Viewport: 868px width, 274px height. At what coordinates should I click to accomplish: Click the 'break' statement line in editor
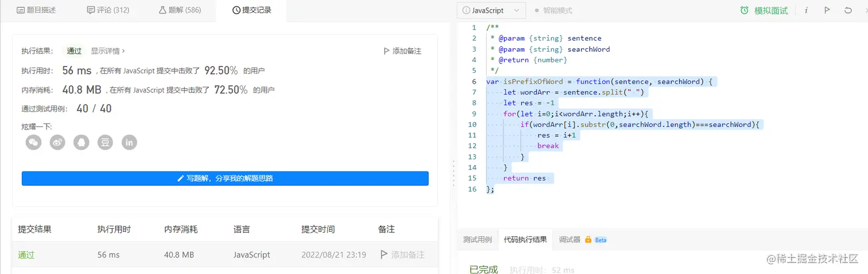pos(548,146)
